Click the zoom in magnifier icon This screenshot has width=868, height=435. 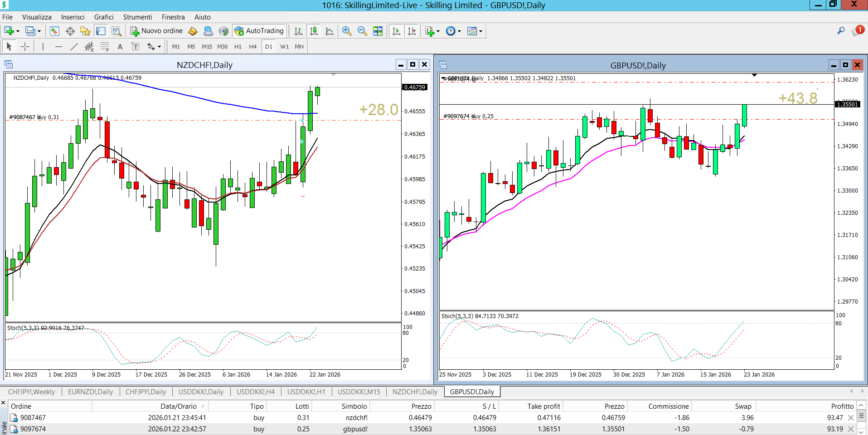(347, 31)
